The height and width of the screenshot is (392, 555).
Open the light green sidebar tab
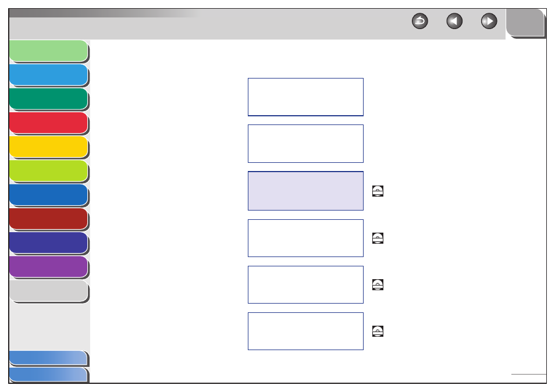tap(48, 51)
